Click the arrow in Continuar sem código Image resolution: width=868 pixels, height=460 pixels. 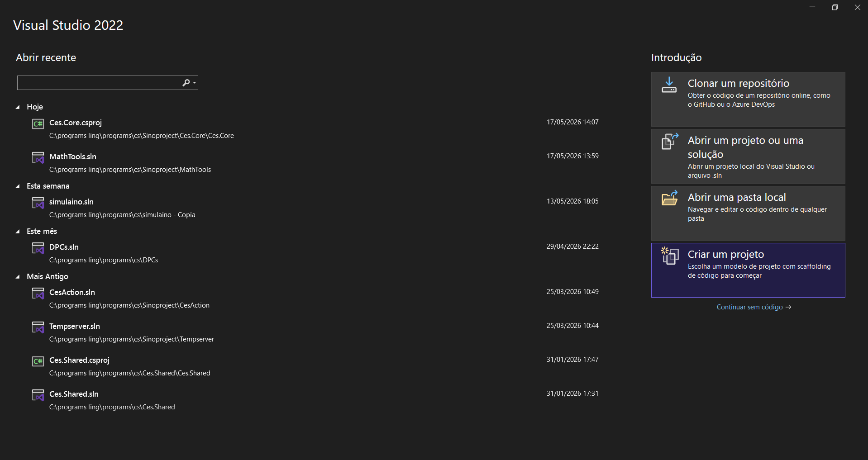[788, 307]
